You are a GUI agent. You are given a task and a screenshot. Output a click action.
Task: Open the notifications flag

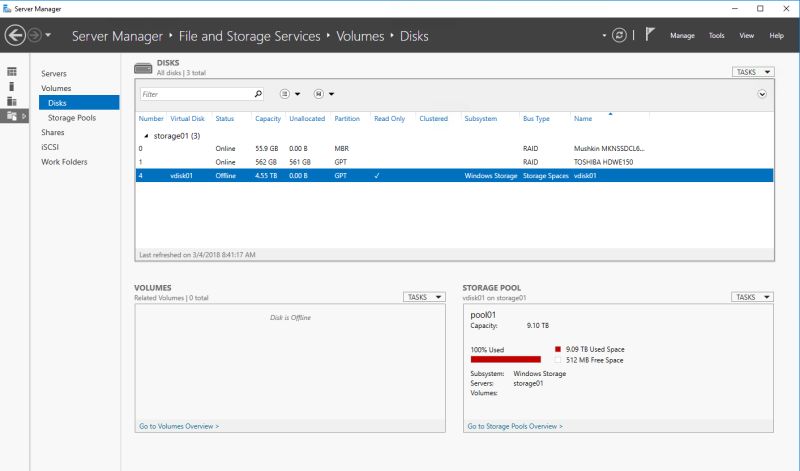point(649,35)
